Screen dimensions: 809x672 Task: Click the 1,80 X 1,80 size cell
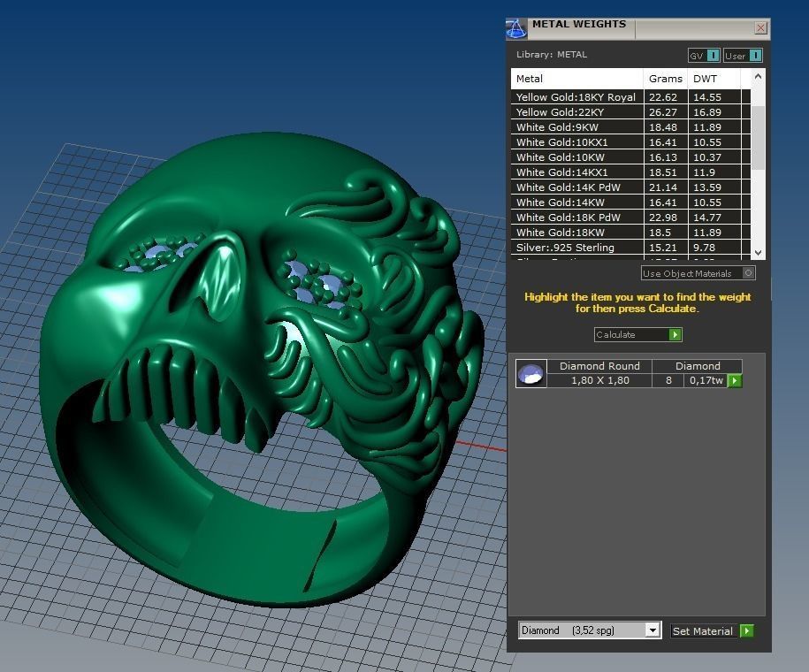[x=599, y=380]
